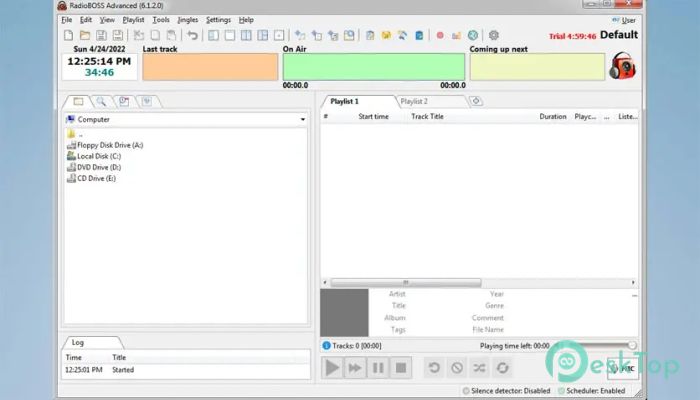This screenshot has width=700, height=400.
Task: Toggle shuffle playback button
Action: (x=479, y=368)
